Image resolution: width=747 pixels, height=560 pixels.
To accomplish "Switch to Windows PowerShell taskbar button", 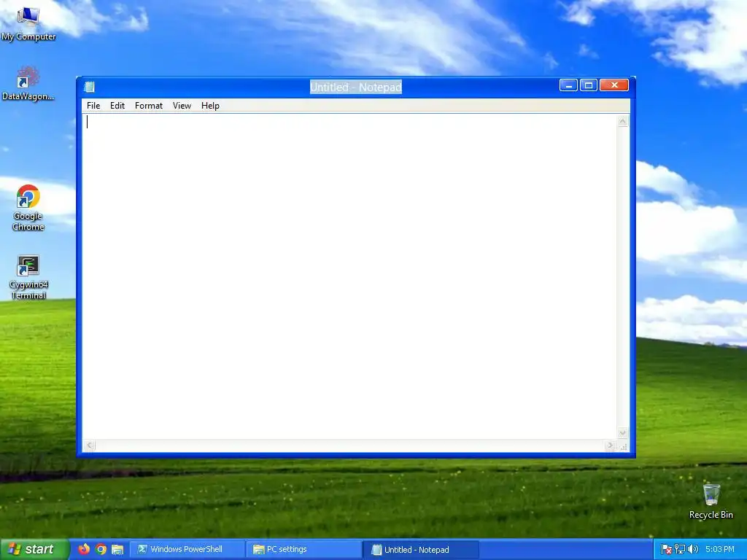I will click(x=187, y=549).
